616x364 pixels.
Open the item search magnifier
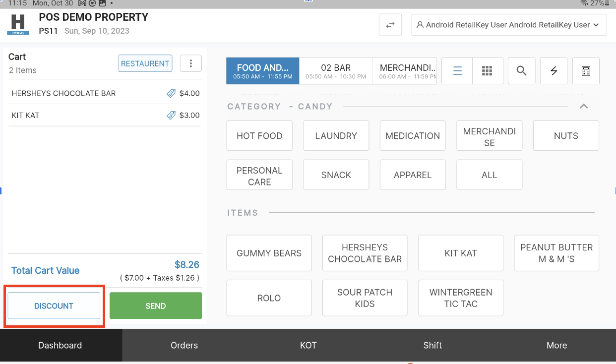[x=521, y=71]
